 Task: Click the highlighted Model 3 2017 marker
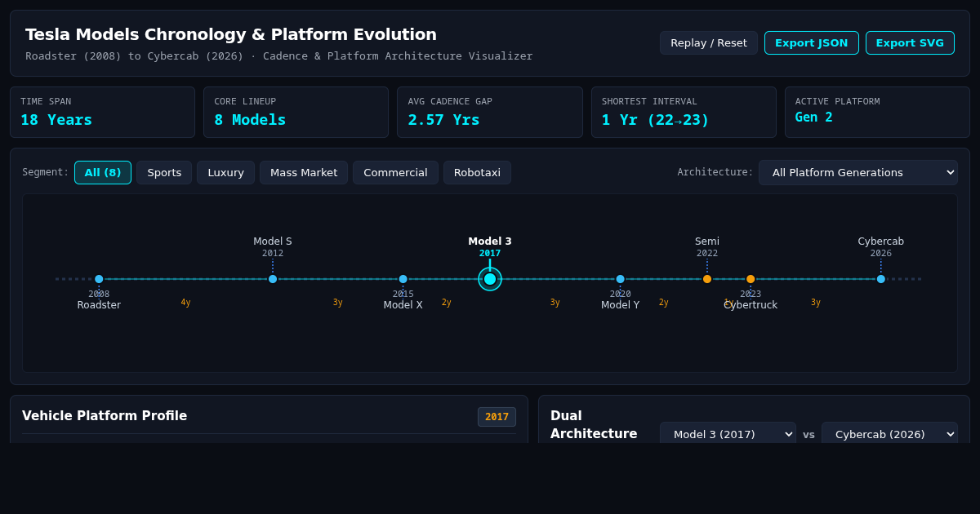point(490,279)
